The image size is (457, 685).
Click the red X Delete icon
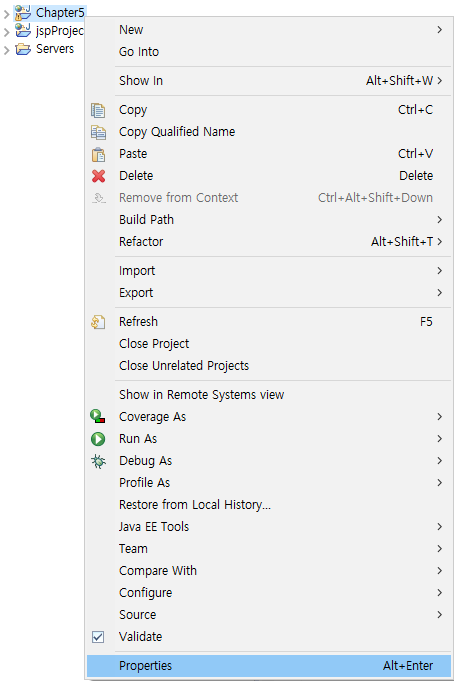point(98,176)
